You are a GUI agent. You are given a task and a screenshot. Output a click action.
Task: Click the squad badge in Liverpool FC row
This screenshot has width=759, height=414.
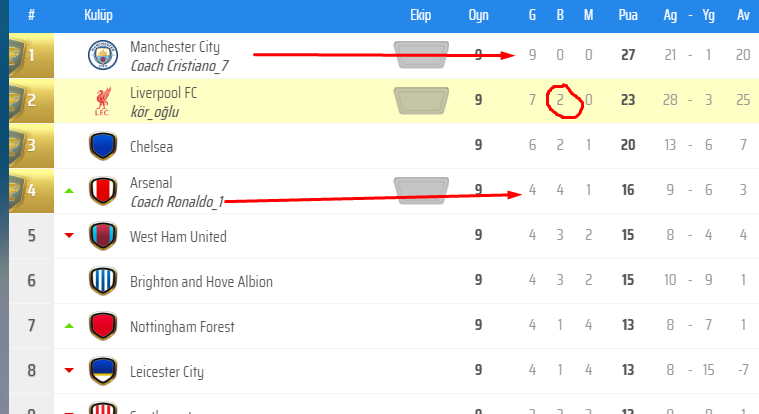(x=421, y=100)
